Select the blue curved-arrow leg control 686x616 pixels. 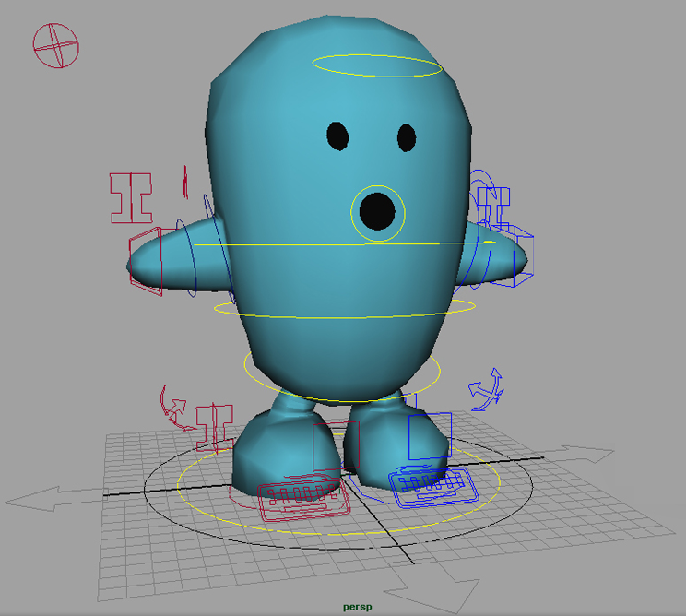(487, 389)
